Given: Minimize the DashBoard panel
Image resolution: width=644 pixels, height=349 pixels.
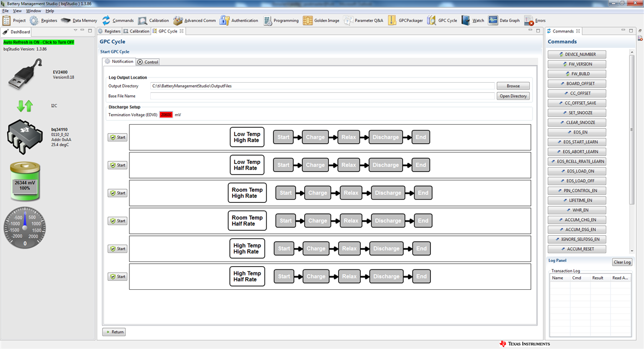Looking at the screenshot, I should [82, 30].
